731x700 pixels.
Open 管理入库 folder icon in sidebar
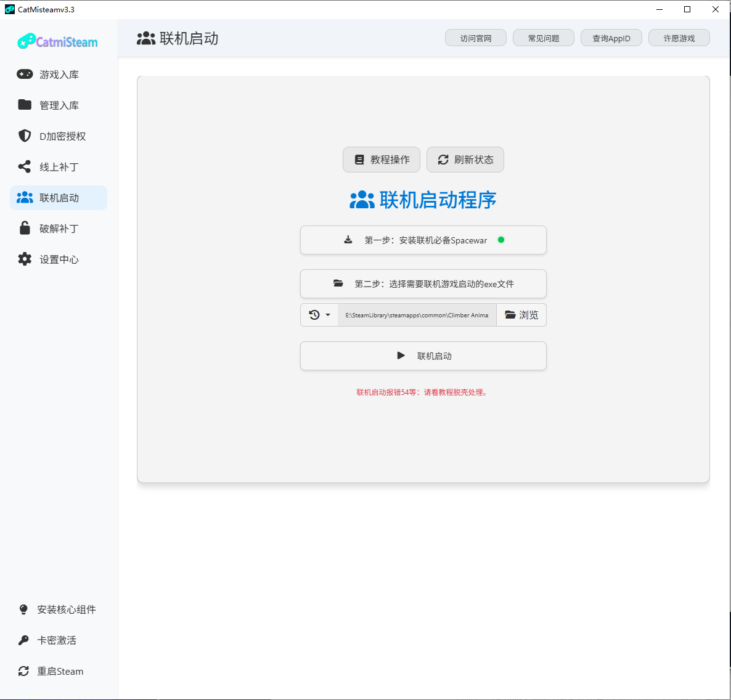(x=24, y=105)
